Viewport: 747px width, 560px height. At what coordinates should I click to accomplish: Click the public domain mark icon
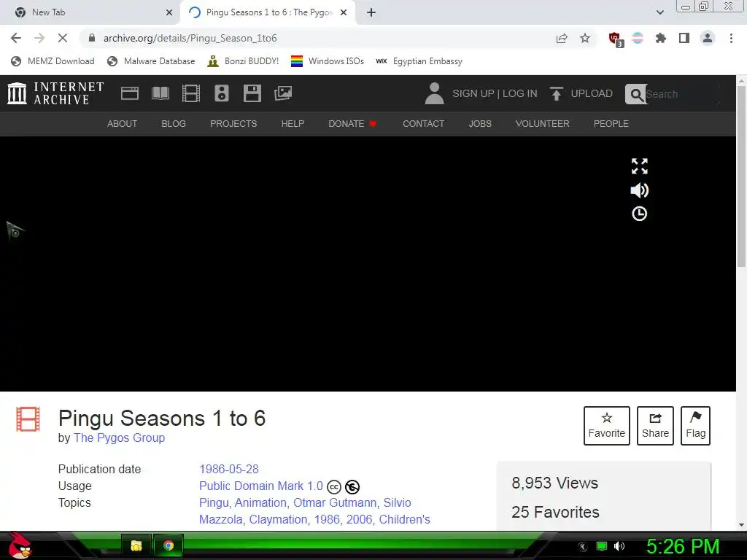pos(352,487)
